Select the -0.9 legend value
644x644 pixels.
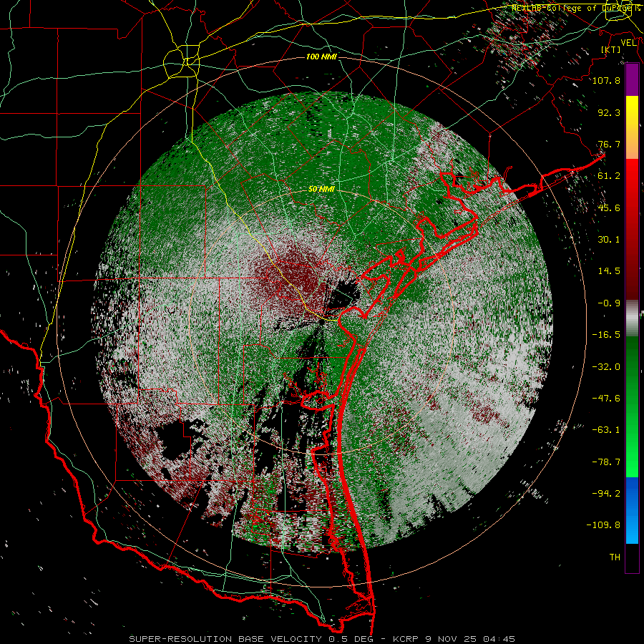[x=609, y=303]
